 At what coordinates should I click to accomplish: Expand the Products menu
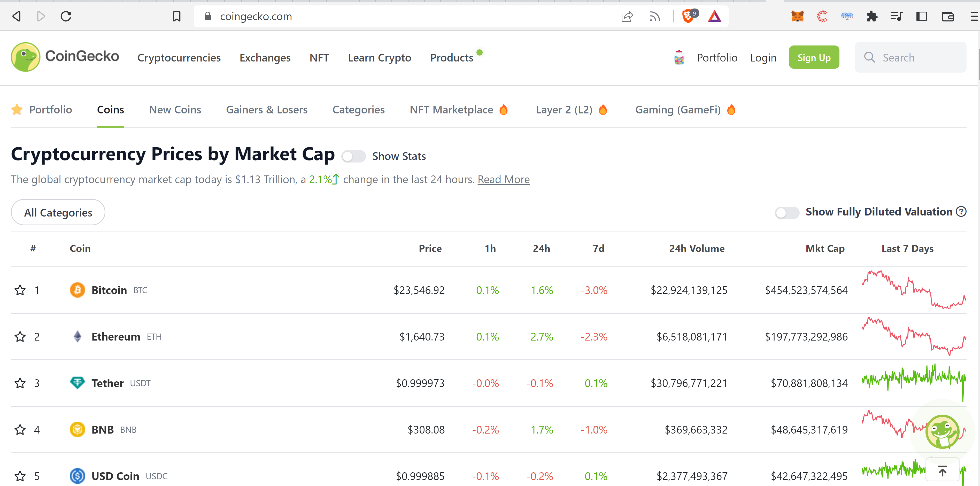452,57
